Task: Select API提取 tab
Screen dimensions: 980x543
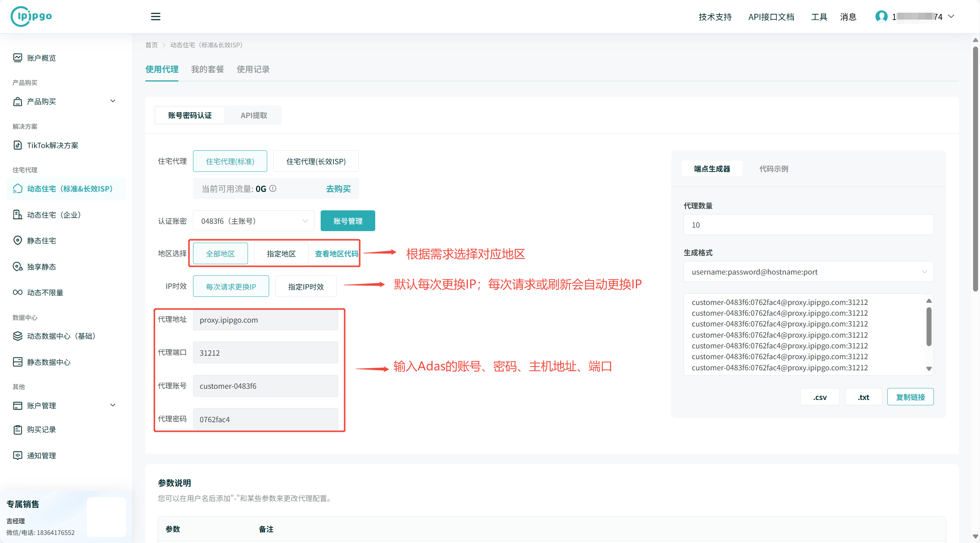Action: coord(254,115)
